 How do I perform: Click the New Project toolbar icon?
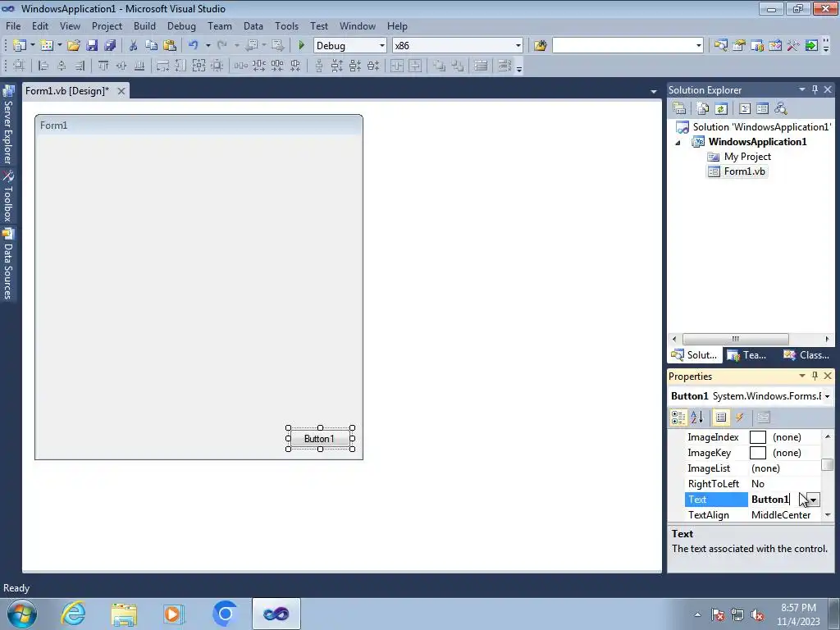tap(20, 46)
